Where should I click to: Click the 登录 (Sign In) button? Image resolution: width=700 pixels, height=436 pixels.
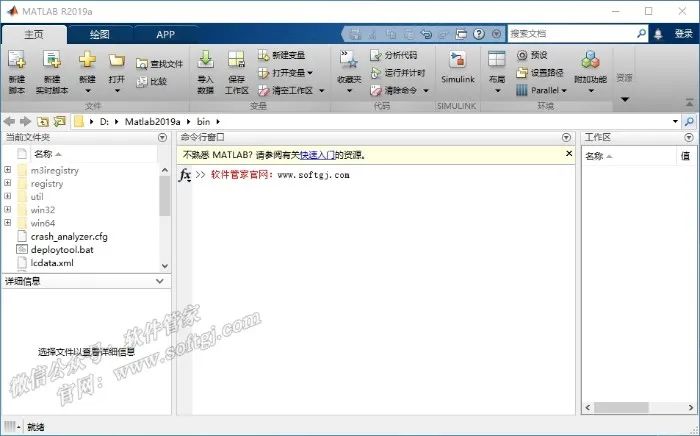click(x=683, y=33)
